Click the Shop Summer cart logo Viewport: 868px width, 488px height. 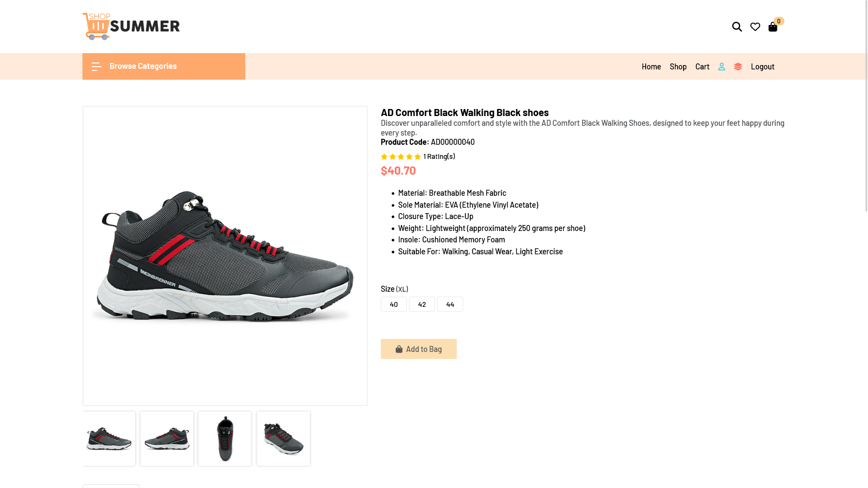pos(131,27)
